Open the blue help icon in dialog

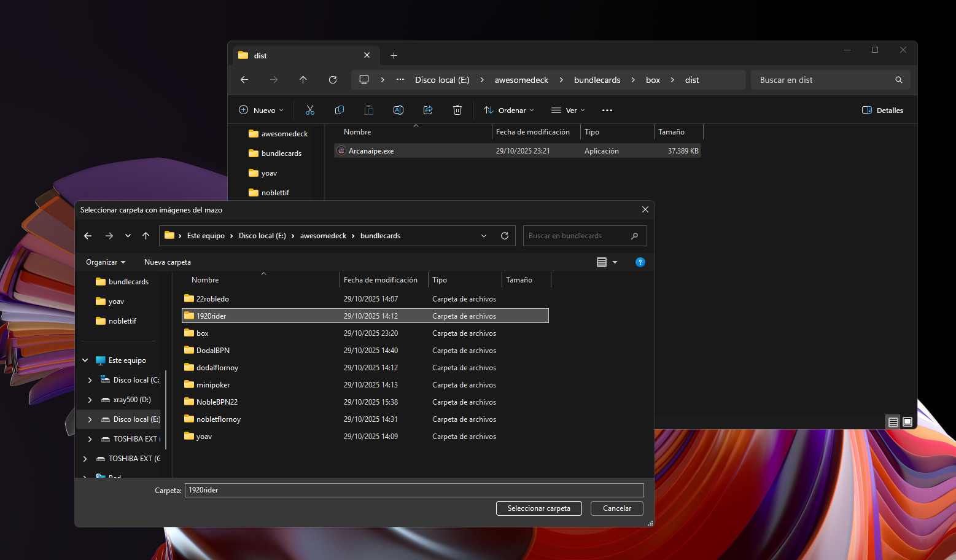tap(640, 262)
